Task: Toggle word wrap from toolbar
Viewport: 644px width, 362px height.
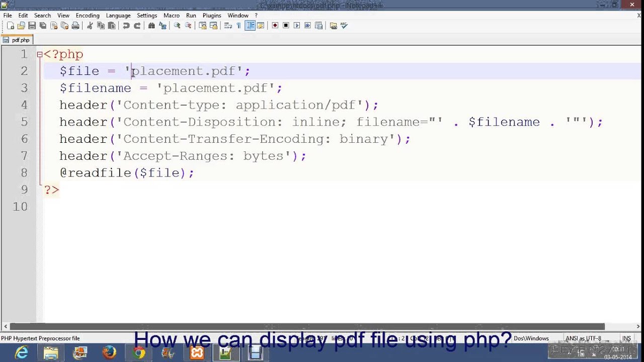Action: point(228,26)
